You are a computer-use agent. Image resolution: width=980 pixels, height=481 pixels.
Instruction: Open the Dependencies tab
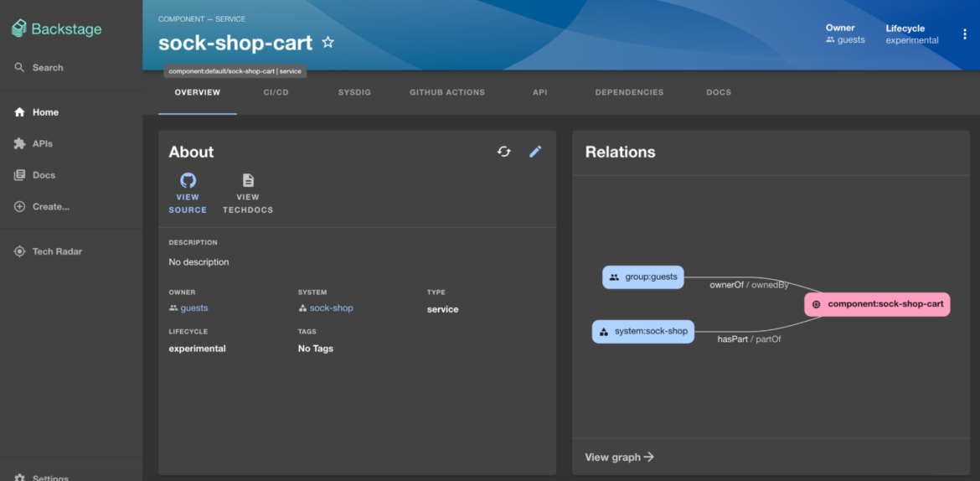[629, 92]
